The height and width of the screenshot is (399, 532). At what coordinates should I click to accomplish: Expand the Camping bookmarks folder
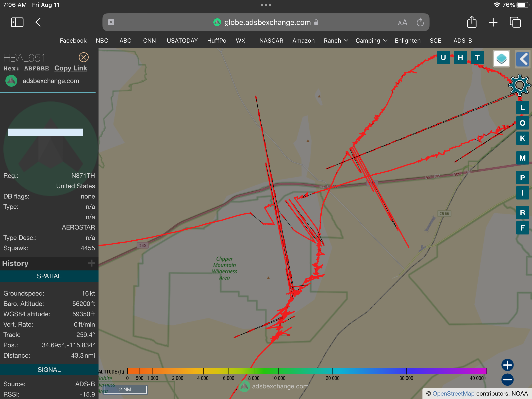click(x=371, y=41)
